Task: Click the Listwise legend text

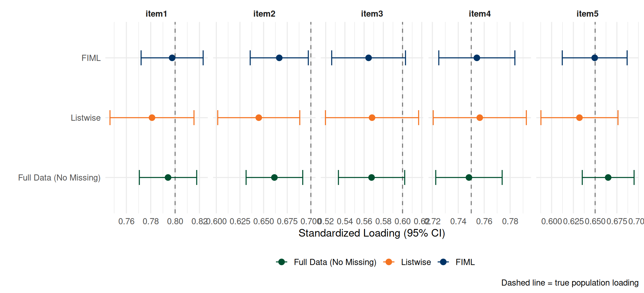Action: 416,262
